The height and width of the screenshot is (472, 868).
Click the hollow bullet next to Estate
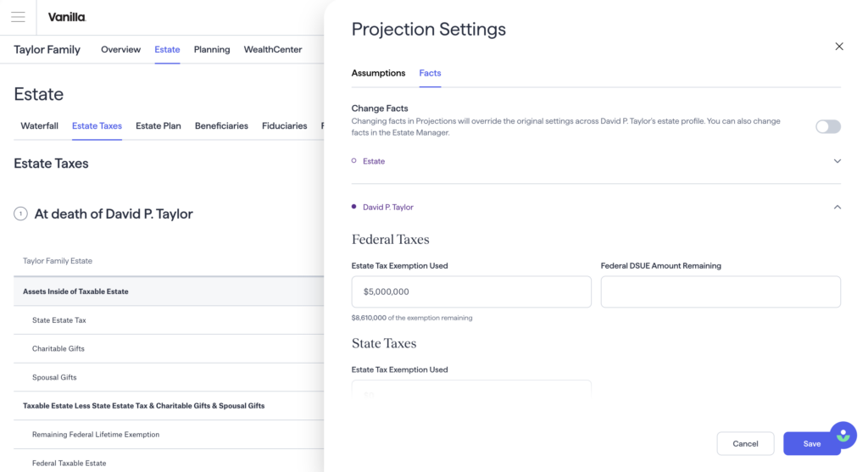(x=353, y=161)
